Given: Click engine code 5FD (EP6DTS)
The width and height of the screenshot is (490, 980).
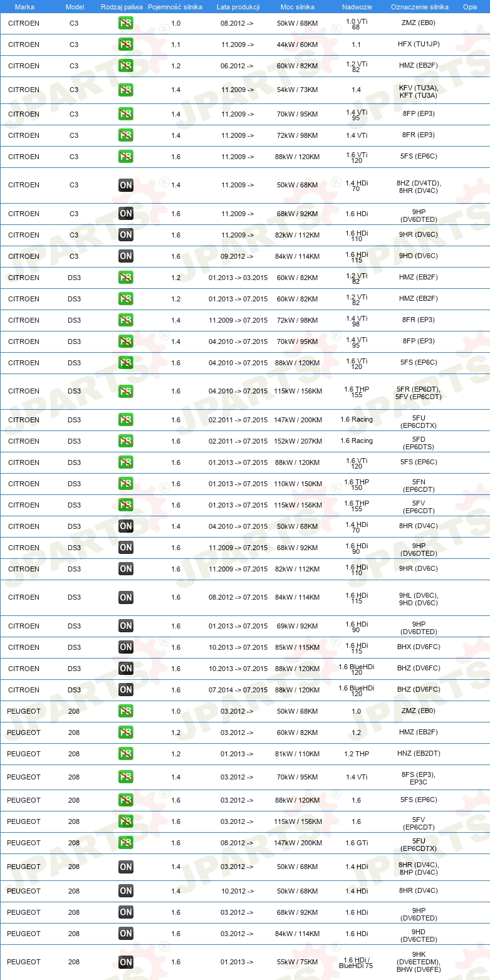Looking at the screenshot, I should pos(419,443).
